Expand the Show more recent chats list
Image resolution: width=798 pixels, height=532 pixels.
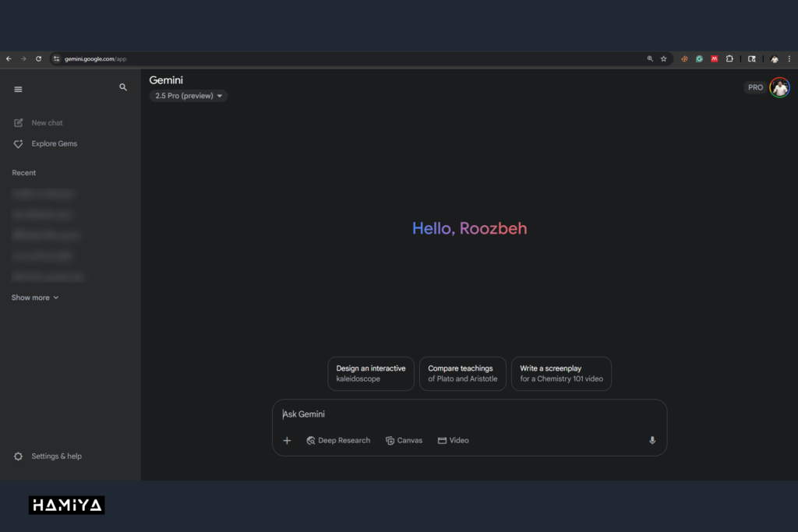coord(35,298)
